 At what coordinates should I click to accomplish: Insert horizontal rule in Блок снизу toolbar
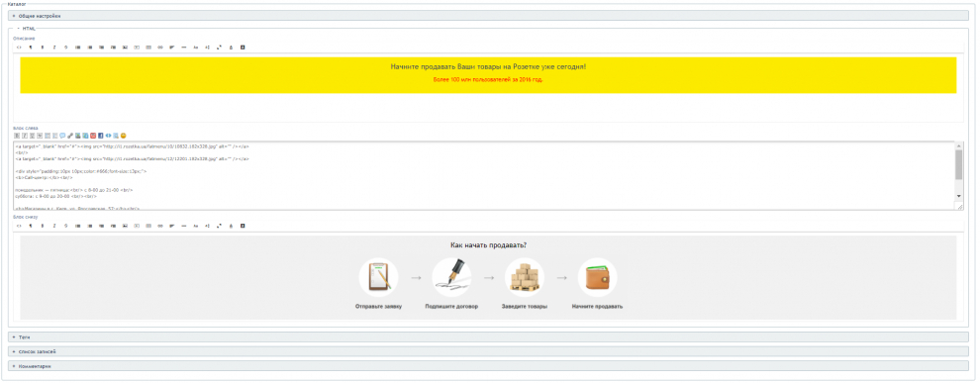point(184,225)
